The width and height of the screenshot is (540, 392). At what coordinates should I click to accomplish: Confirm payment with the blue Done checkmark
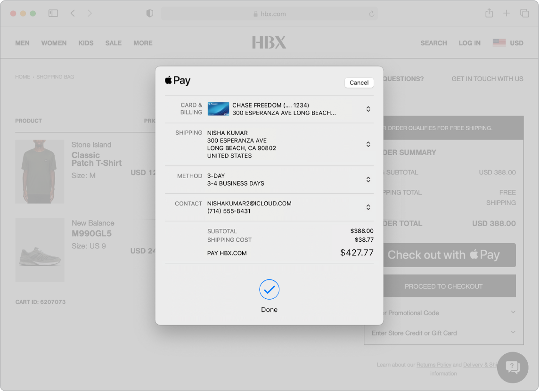pos(269,290)
